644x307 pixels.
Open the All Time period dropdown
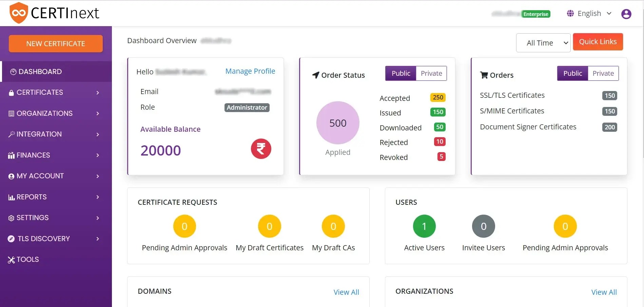[543, 43]
